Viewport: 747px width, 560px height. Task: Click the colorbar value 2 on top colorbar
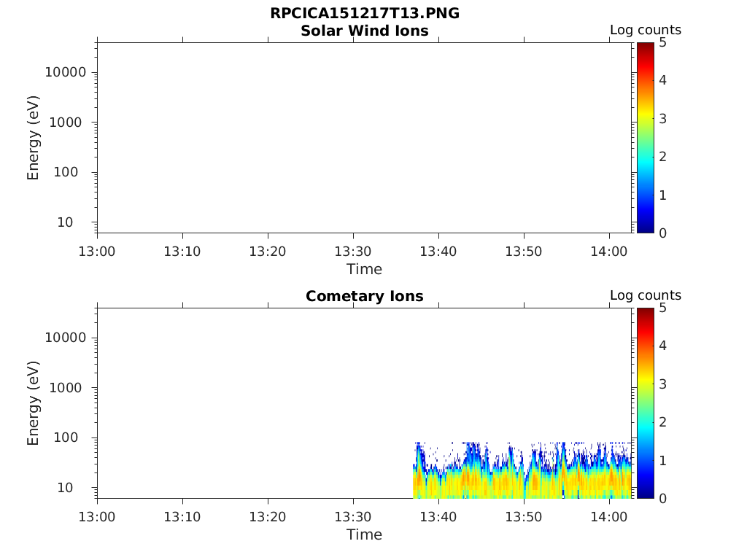tap(662, 157)
